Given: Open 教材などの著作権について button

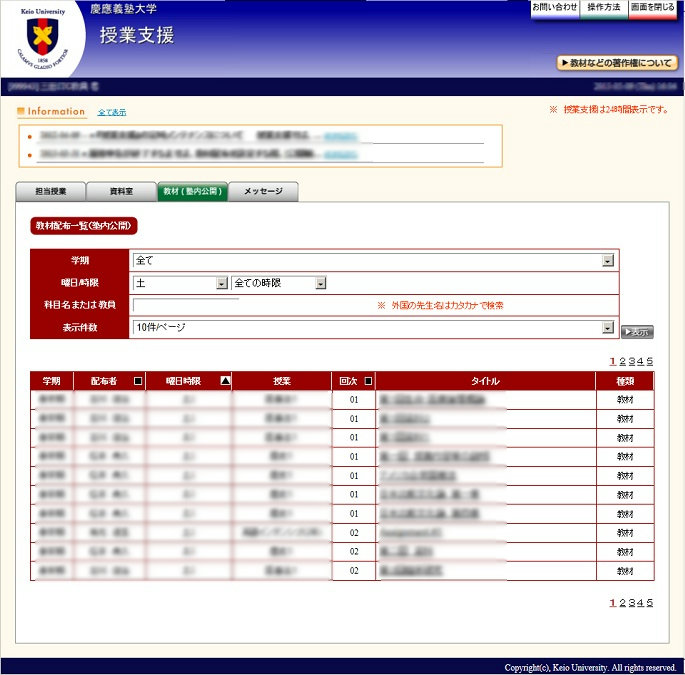Looking at the screenshot, I should (617, 63).
